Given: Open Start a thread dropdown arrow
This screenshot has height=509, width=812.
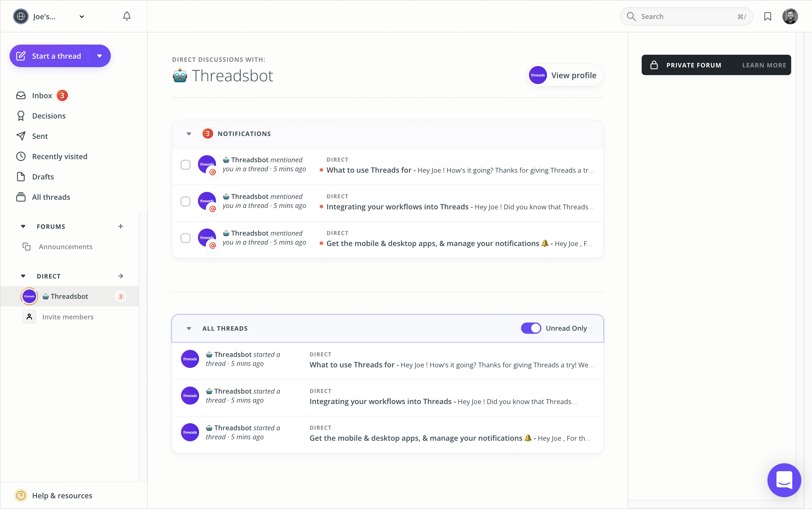Looking at the screenshot, I should 99,56.
